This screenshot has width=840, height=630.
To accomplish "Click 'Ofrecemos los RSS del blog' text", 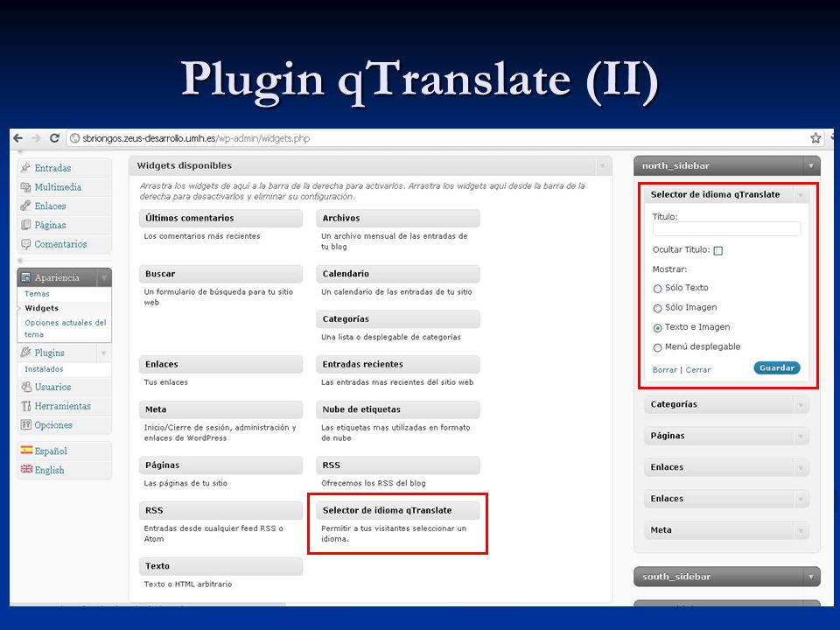I will pyautogui.click(x=374, y=483).
